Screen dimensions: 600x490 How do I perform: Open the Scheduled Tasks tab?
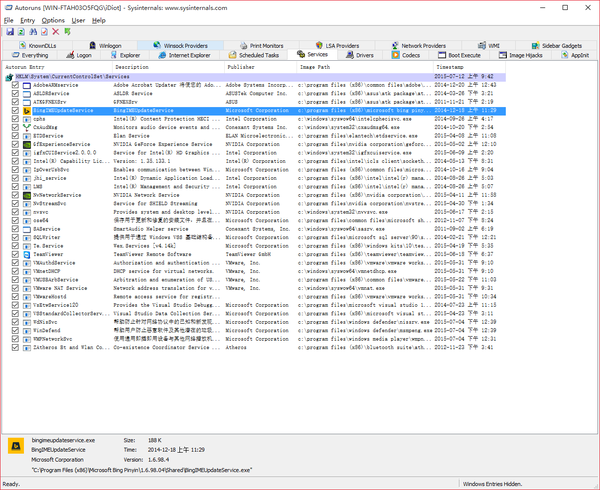tap(254, 55)
